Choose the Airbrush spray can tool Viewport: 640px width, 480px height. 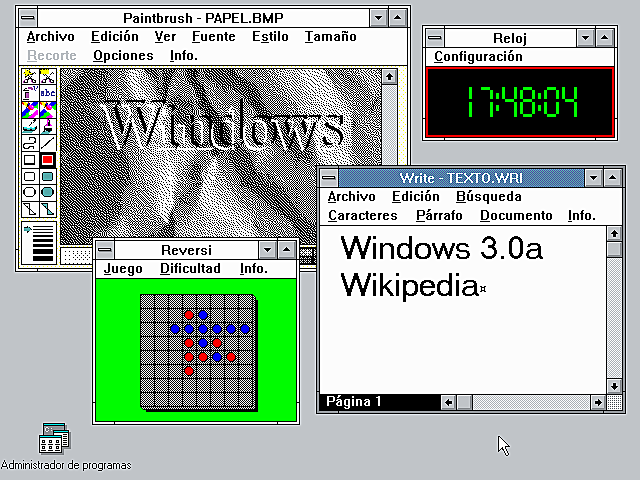click(30, 93)
